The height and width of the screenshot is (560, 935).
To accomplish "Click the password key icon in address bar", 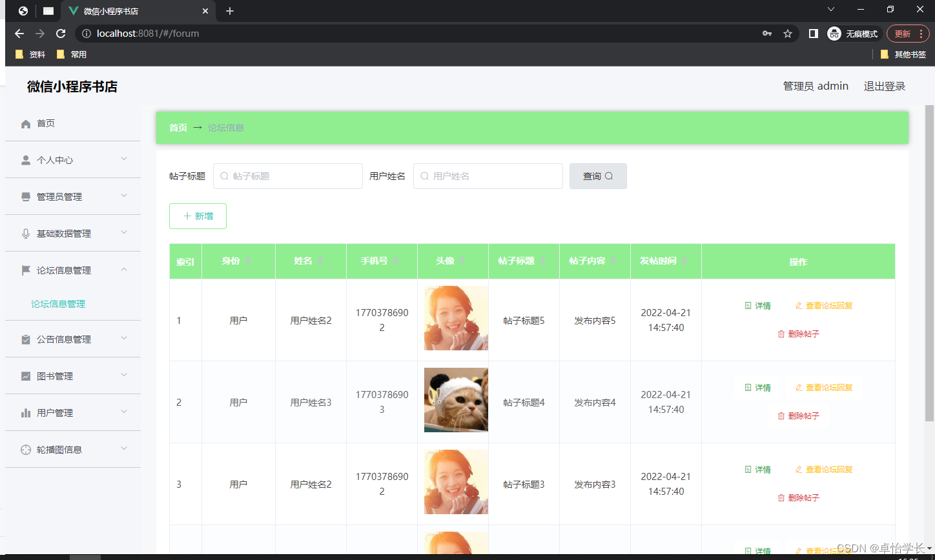I will click(767, 34).
